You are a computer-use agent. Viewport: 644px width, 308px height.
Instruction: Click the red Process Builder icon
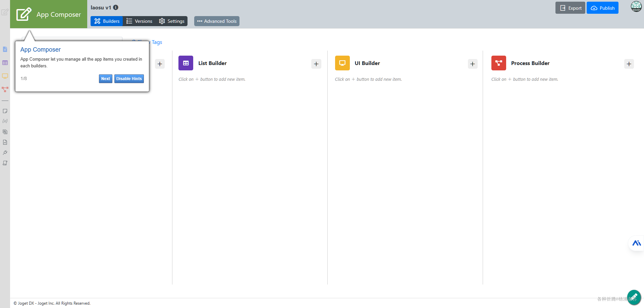click(x=499, y=63)
